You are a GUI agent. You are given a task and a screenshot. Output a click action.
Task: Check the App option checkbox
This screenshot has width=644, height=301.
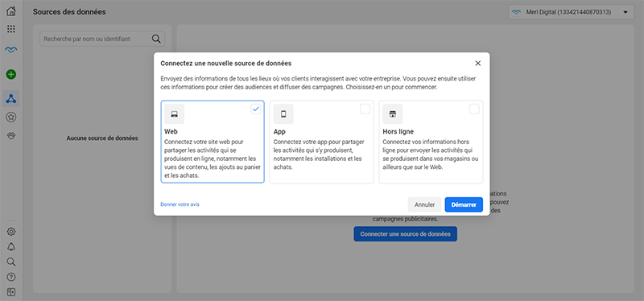click(365, 109)
